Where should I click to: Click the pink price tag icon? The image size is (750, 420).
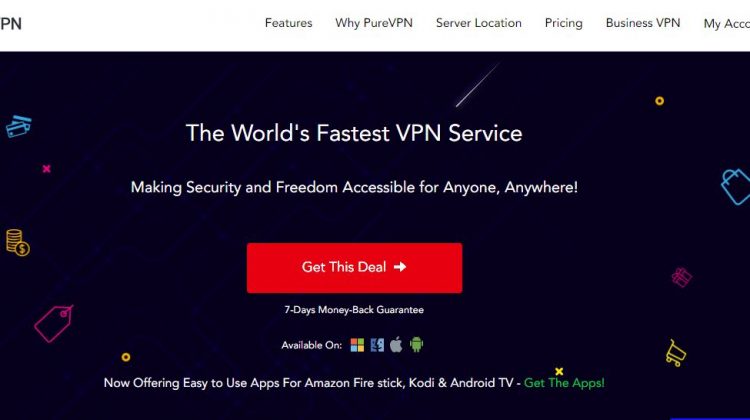[x=54, y=324]
